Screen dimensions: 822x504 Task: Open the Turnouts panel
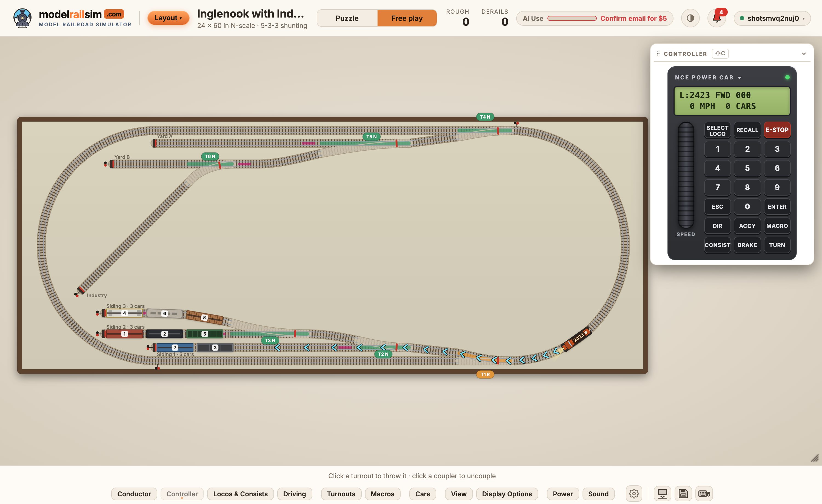tap(341, 494)
